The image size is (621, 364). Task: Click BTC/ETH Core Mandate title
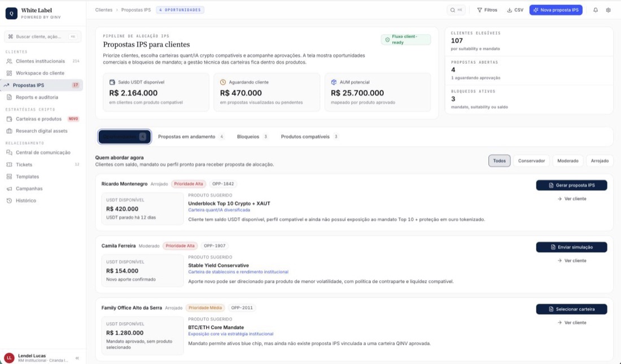click(x=216, y=327)
